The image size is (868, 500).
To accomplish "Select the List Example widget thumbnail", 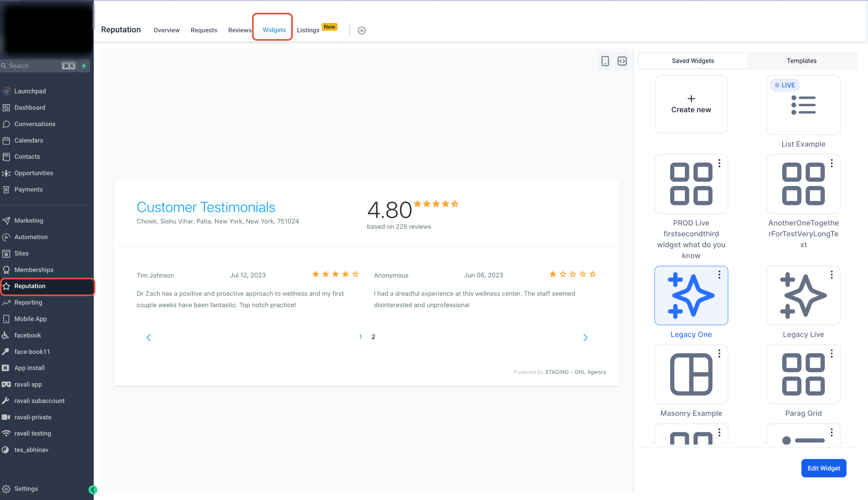I will coord(803,105).
